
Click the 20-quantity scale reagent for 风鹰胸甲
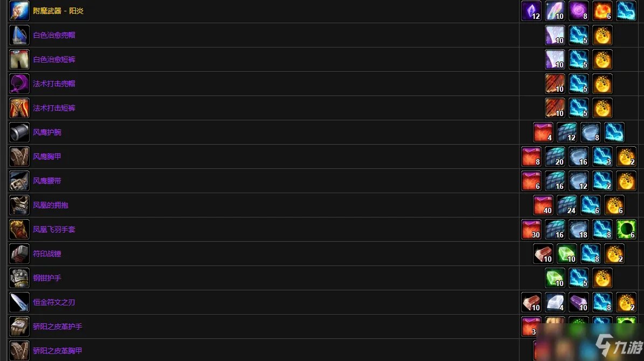(x=555, y=156)
